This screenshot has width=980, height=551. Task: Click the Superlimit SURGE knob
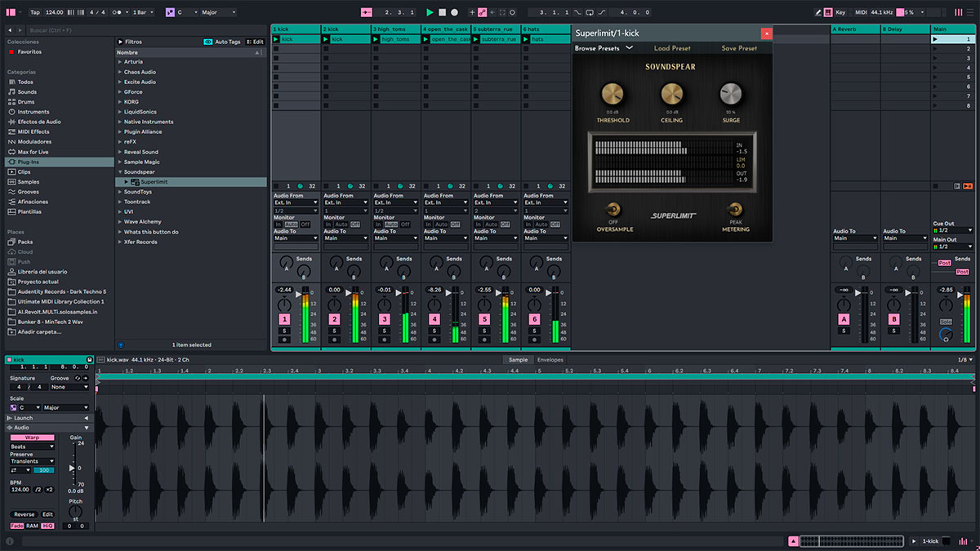point(731,94)
